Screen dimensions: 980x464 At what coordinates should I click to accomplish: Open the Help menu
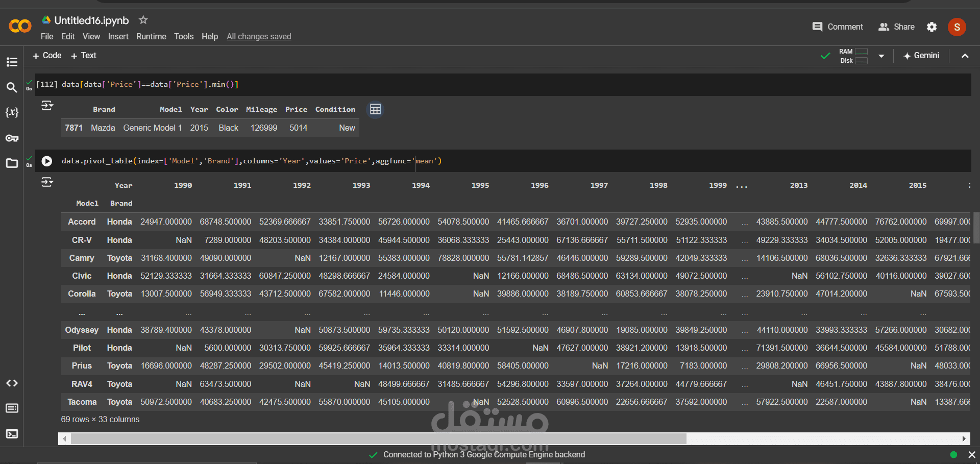210,37
